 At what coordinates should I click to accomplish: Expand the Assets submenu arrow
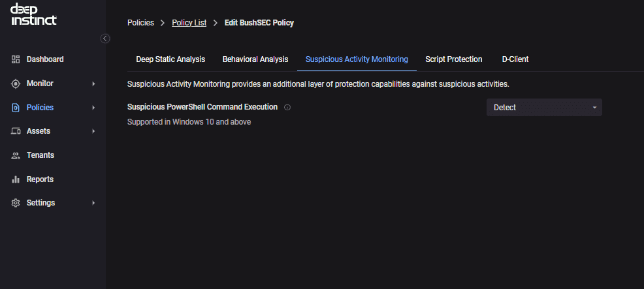93,131
